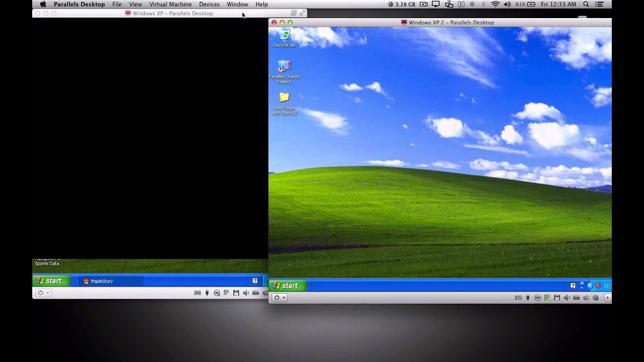This screenshot has width=644, height=362.
Task: Click Windows XP – Parallels Desktop title
Action: click(x=173, y=14)
